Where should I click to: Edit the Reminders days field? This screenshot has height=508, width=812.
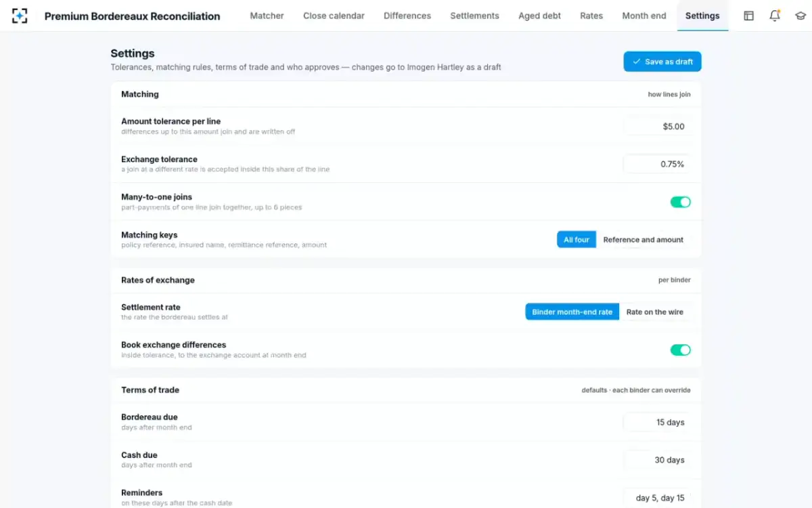point(657,499)
